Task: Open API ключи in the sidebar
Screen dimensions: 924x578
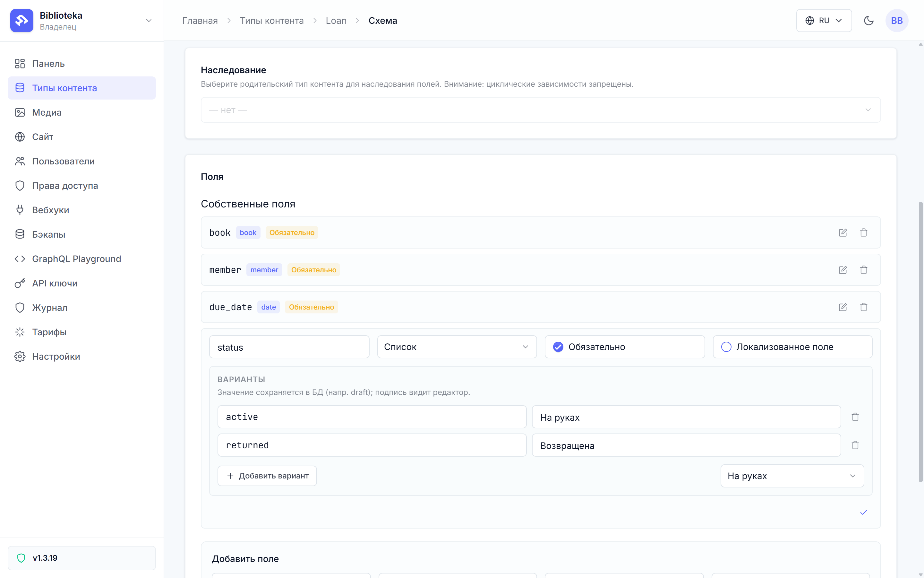Action: (82, 283)
